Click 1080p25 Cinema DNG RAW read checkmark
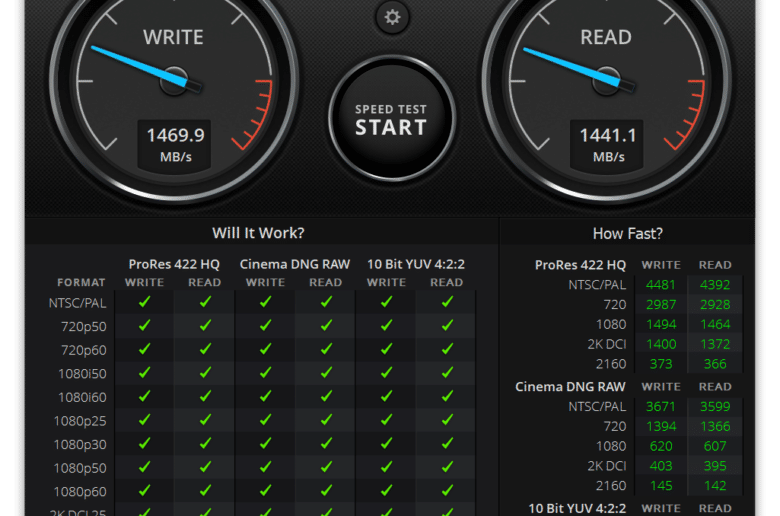The width and height of the screenshot is (780, 516). click(326, 419)
